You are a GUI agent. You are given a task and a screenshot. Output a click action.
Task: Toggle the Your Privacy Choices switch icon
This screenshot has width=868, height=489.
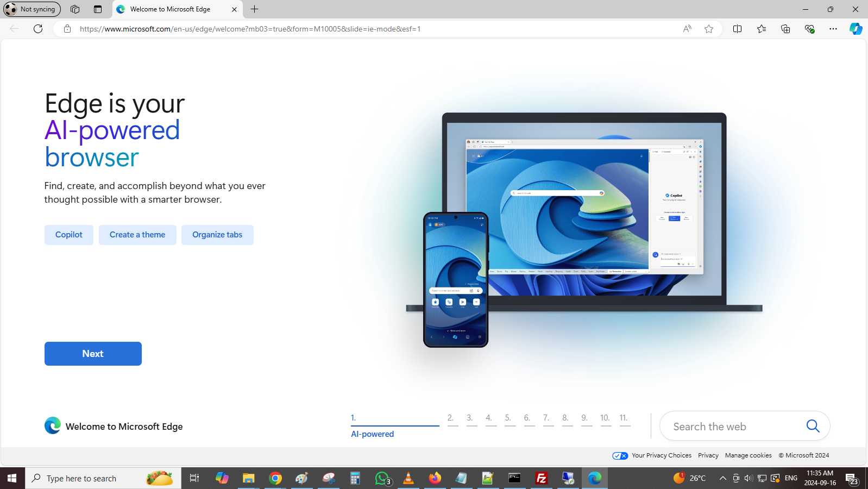tap(620, 456)
